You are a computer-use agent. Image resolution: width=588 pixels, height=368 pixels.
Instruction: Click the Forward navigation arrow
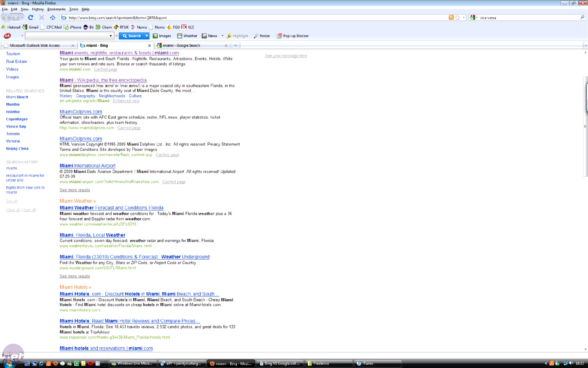[16, 18]
